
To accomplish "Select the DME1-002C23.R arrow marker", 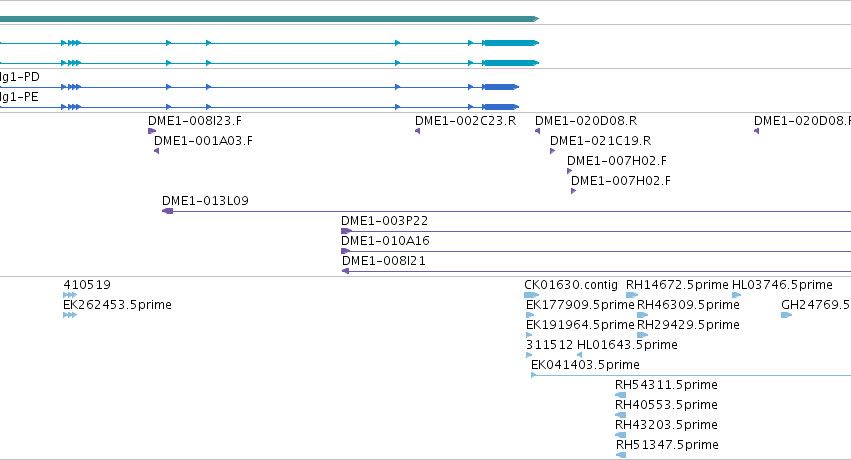I will [417, 131].
